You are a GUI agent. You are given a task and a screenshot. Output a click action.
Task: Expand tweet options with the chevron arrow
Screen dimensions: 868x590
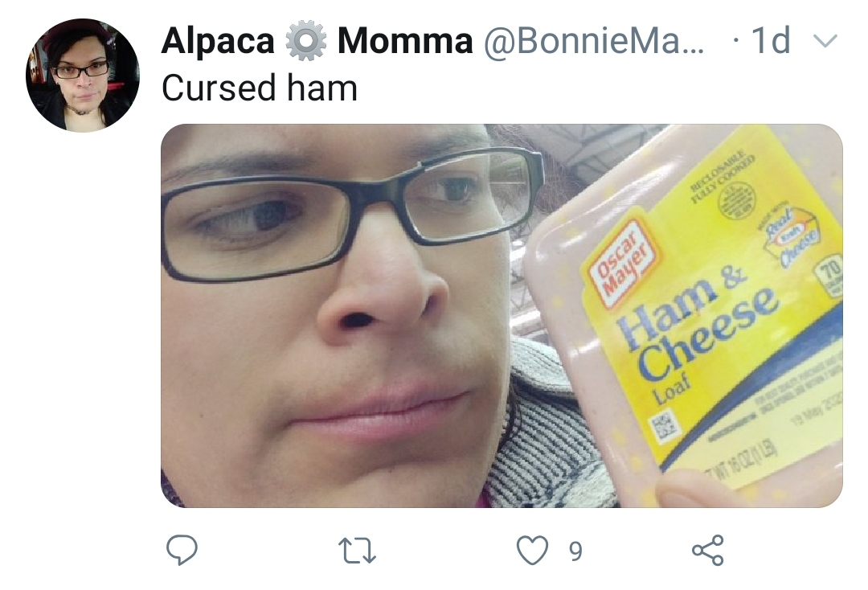(825, 41)
